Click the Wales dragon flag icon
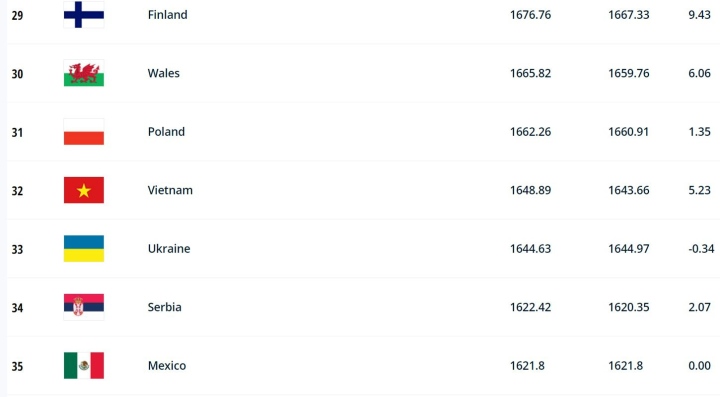 [84, 73]
